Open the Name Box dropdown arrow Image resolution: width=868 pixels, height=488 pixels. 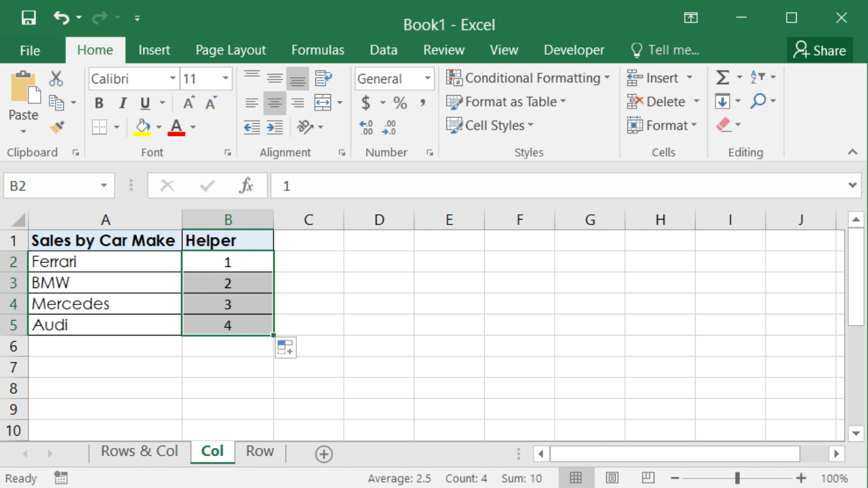pos(104,186)
